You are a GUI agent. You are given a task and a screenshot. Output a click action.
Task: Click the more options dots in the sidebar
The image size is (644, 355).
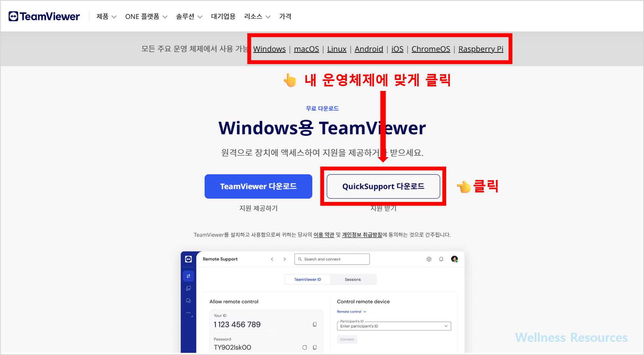(x=188, y=313)
